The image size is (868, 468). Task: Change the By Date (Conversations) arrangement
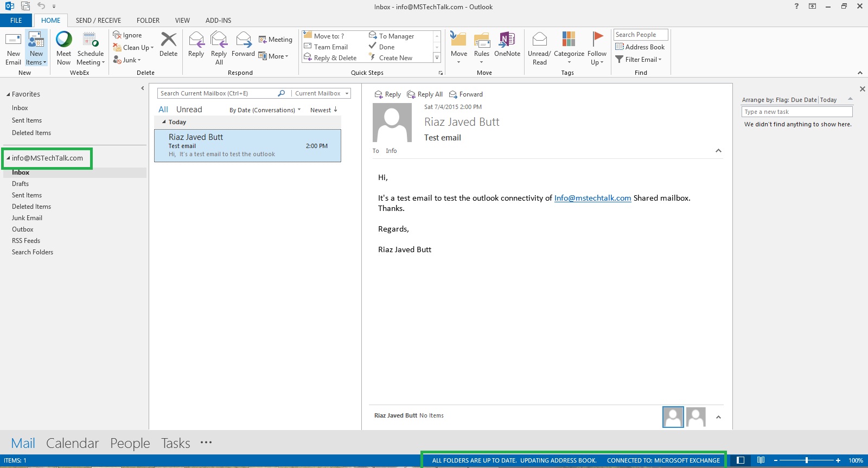click(x=265, y=110)
